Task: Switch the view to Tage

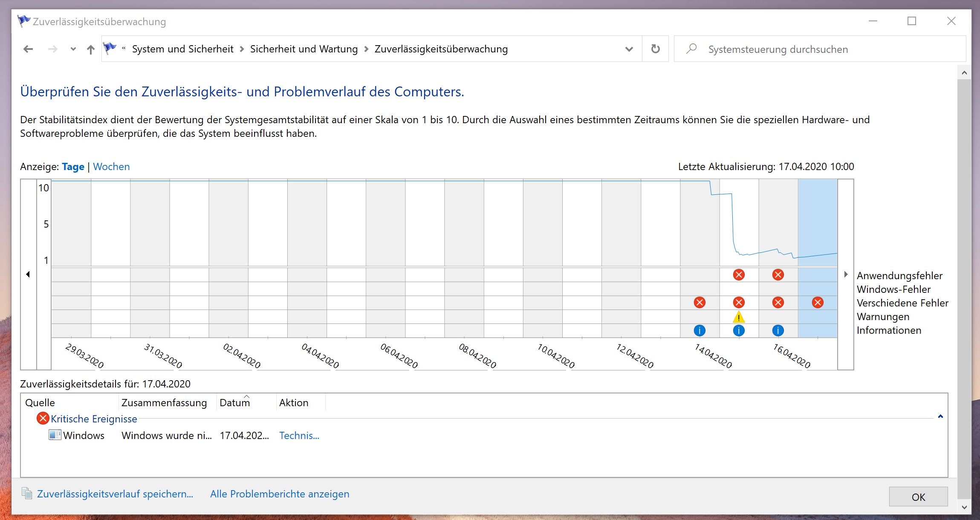Action: click(73, 167)
